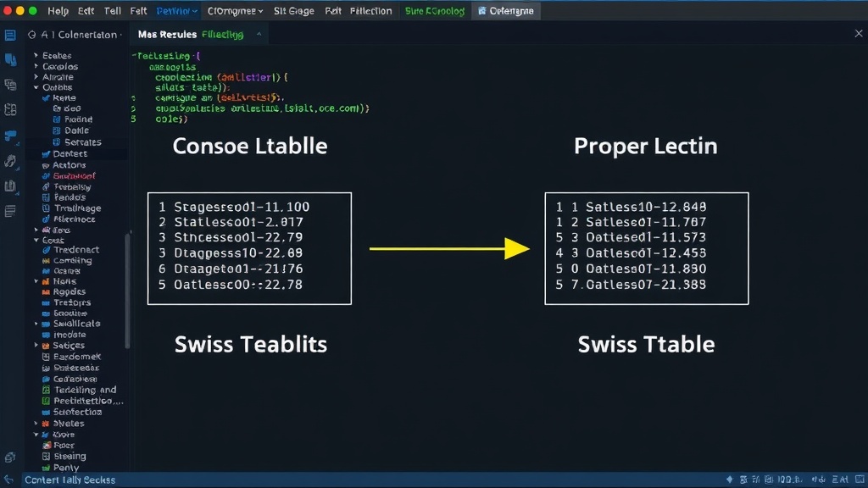Viewport: 868px width, 488px height.
Task: Toggle the checkmark beside 'Tredenect'
Action: tap(46, 250)
